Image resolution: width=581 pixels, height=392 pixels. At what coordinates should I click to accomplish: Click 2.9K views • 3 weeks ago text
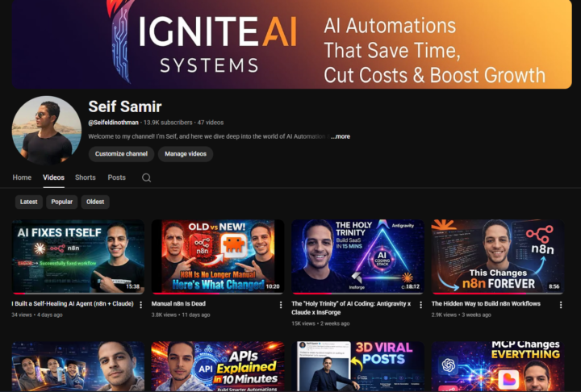461,315
